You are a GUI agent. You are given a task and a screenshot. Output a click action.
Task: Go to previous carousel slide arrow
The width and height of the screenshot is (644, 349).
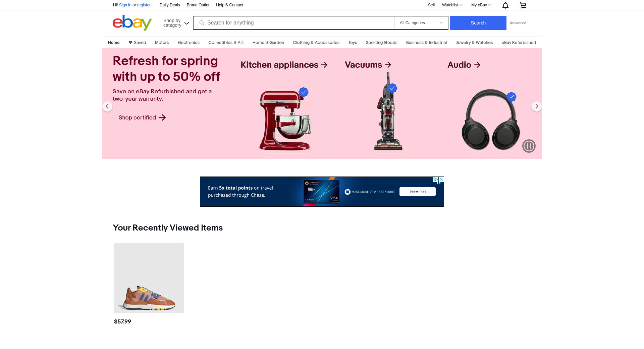(x=107, y=106)
